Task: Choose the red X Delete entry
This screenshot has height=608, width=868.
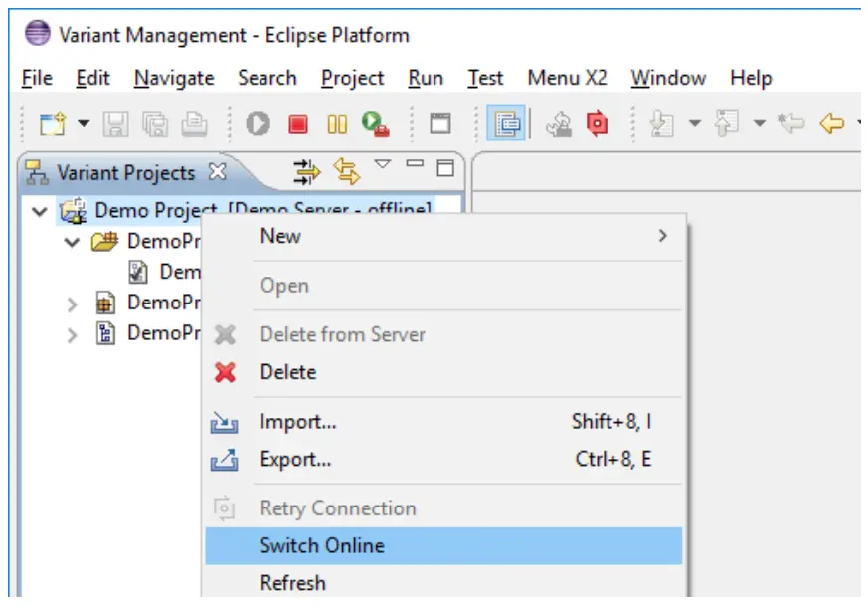Action: pos(443,372)
